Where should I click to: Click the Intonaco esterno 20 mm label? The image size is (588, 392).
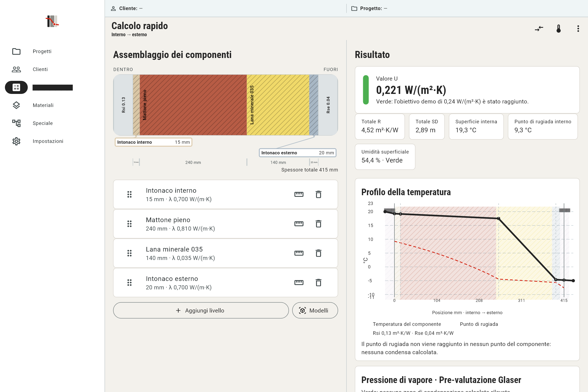pyautogui.click(x=298, y=153)
